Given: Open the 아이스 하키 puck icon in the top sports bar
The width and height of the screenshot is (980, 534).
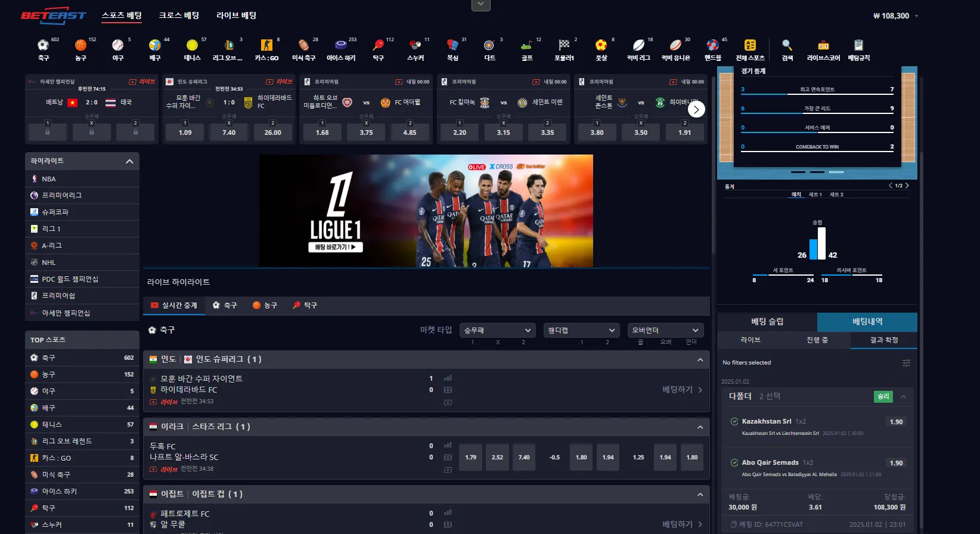Looking at the screenshot, I should [341, 45].
